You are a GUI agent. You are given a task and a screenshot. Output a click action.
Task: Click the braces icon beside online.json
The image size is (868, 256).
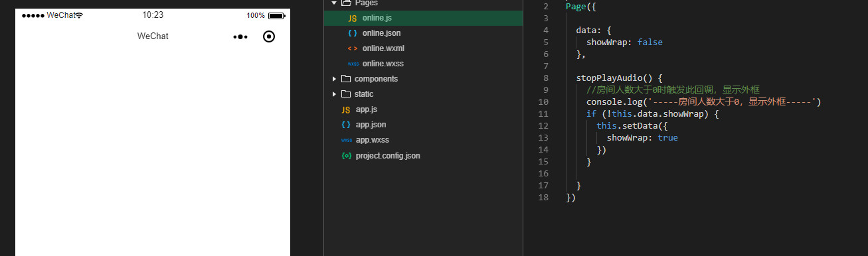point(353,33)
